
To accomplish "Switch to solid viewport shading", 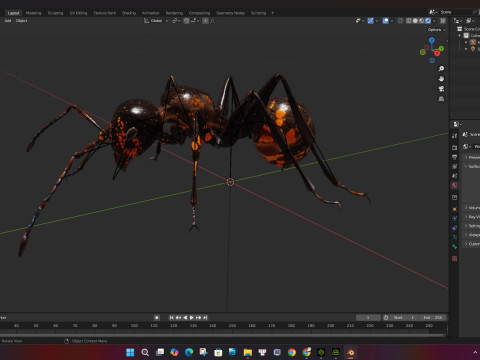I will tap(415, 21).
